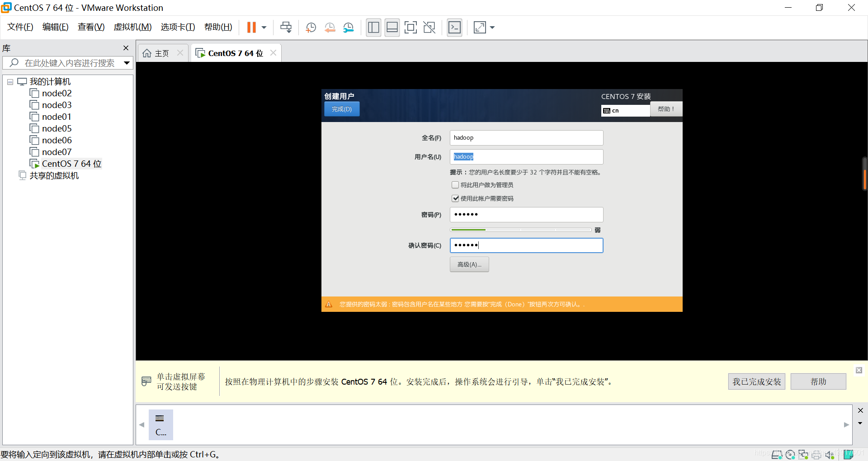The image size is (868, 461).
Task: Click the 密码 password field
Action: pos(526,215)
